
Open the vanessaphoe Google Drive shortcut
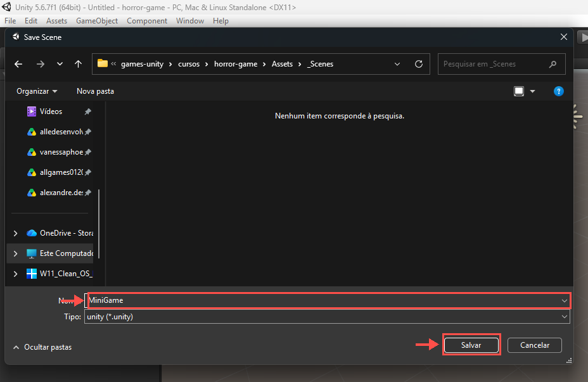[55, 152]
